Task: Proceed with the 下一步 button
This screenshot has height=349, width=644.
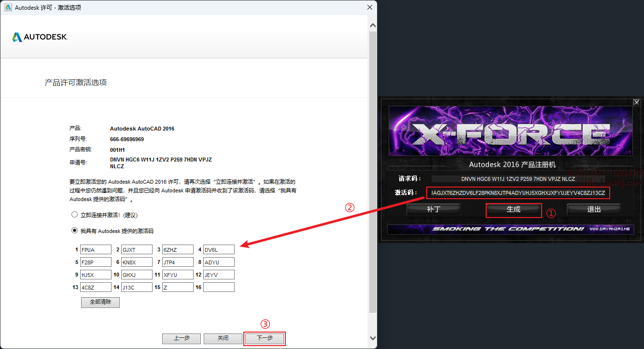Action: click(265, 338)
